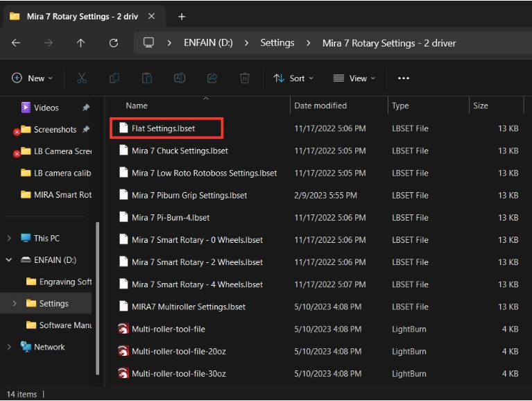This screenshot has width=532, height=401.
Task: Click the LightBurn icon of Multi-roller-tool-file-20oz
Action: 123,352
